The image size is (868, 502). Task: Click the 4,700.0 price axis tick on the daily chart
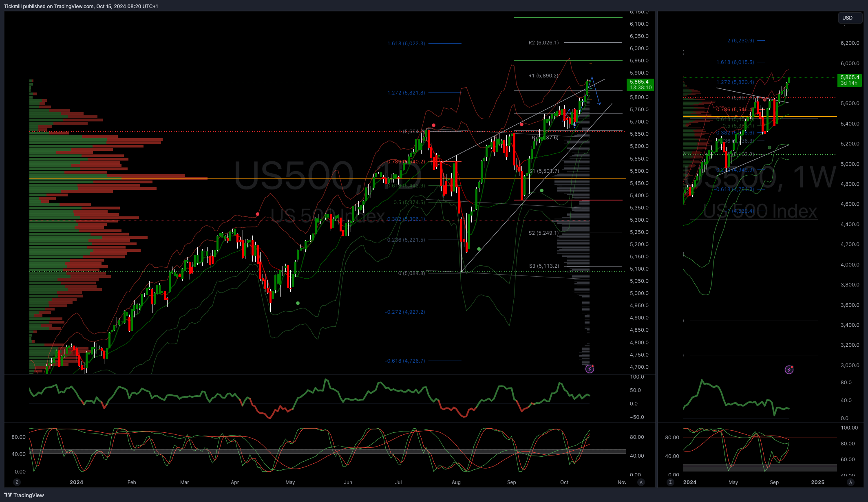click(x=639, y=367)
